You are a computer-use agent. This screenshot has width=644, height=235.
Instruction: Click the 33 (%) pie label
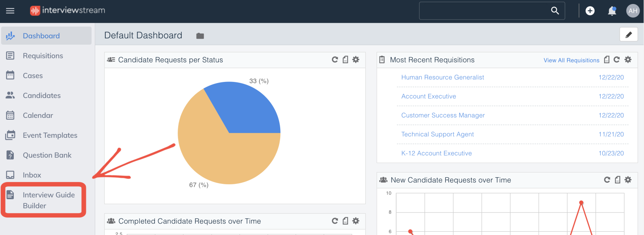(x=259, y=81)
